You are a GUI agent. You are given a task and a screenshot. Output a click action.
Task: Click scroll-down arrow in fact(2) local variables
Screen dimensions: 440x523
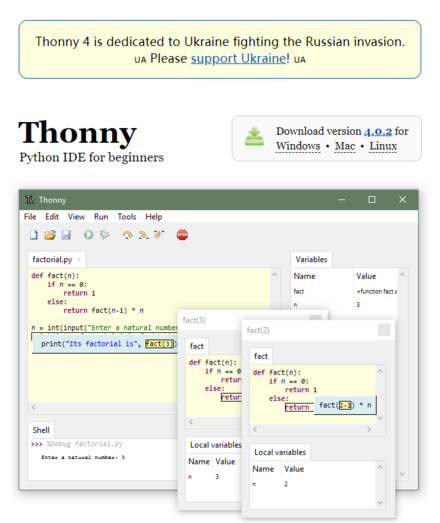tap(380, 503)
